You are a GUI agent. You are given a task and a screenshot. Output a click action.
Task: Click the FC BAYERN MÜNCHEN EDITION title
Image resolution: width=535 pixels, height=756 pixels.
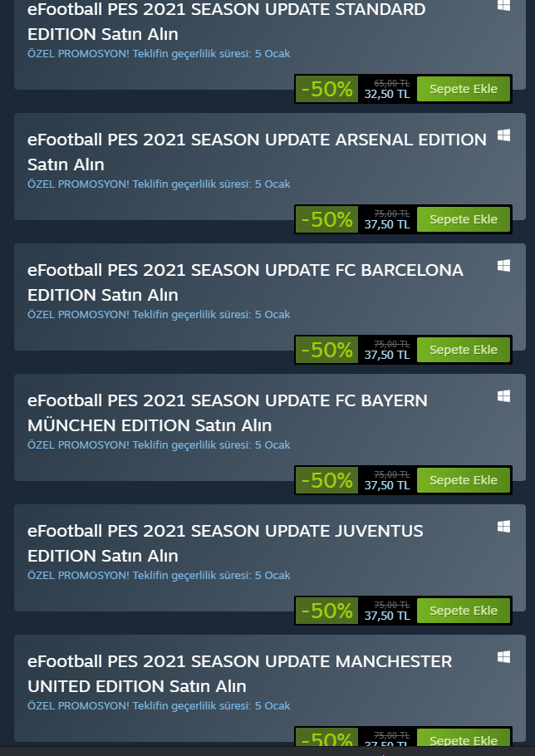[x=227, y=412]
